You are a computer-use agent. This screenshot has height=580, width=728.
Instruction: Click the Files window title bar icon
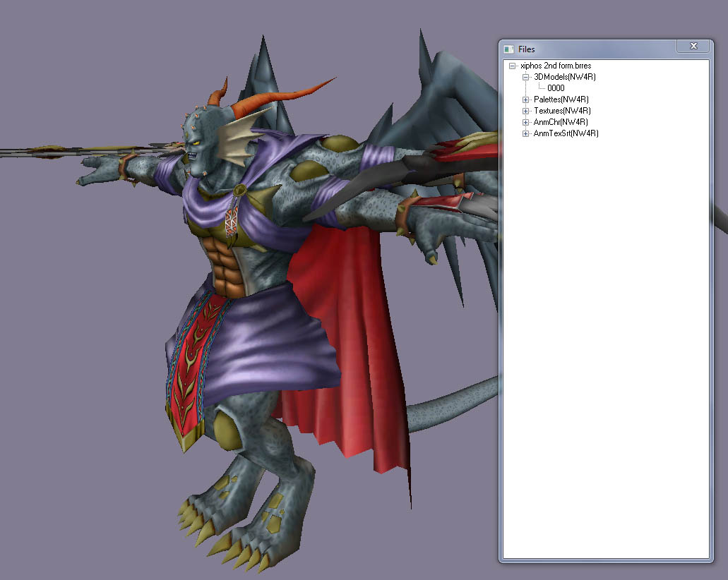click(x=509, y=49)
